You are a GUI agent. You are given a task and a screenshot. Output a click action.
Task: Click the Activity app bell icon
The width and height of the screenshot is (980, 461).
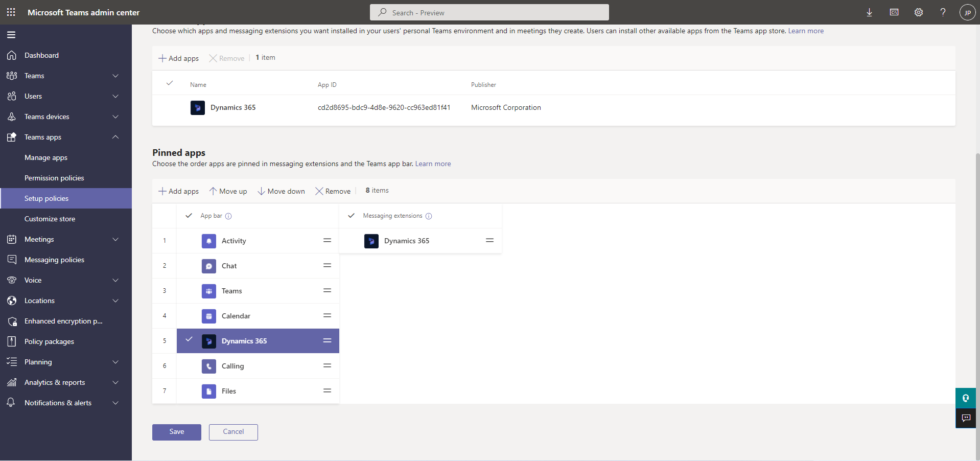coord(209,241)
